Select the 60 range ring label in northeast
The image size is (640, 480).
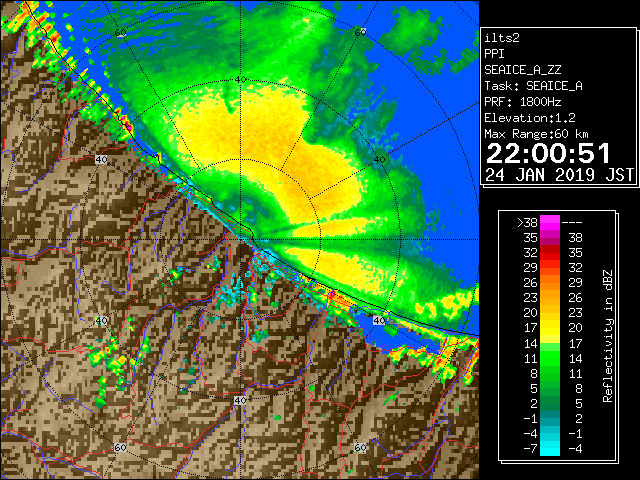pos(360,32)
